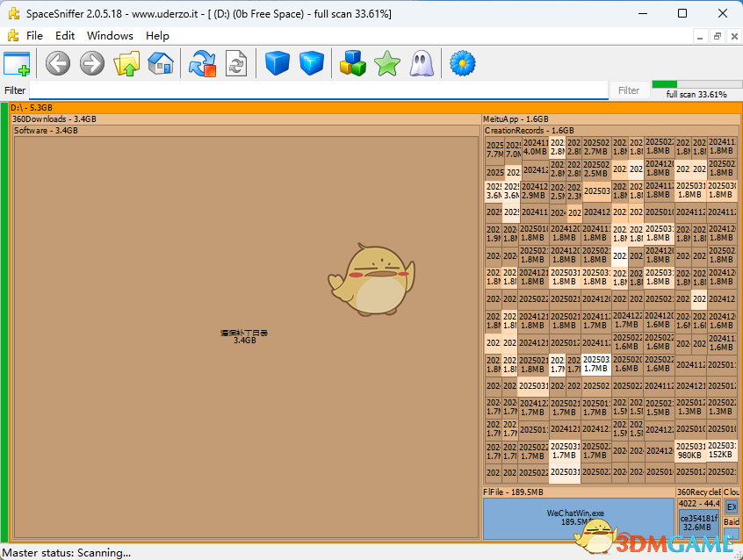Viewport: 743px width, 560px height.
Task: Refresh the view with the small refresh icon
Action: pos(235,63)
